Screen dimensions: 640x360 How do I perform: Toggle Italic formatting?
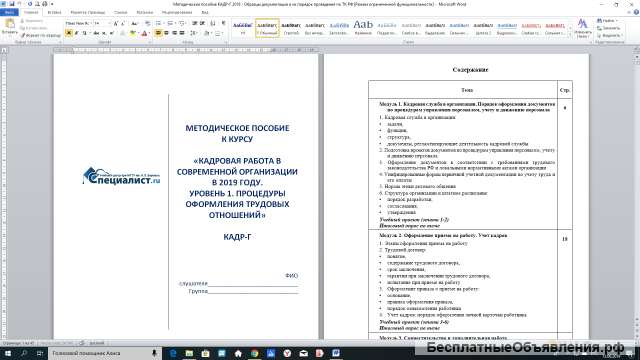[76, 33]
